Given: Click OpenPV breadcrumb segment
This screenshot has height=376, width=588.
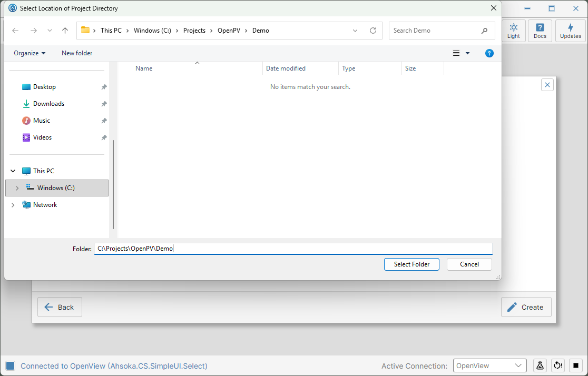Looking at the screenshot, I should point(229,31).
